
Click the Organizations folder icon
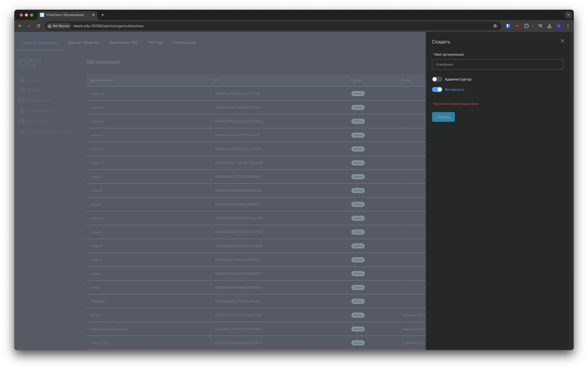coord(22,100)
